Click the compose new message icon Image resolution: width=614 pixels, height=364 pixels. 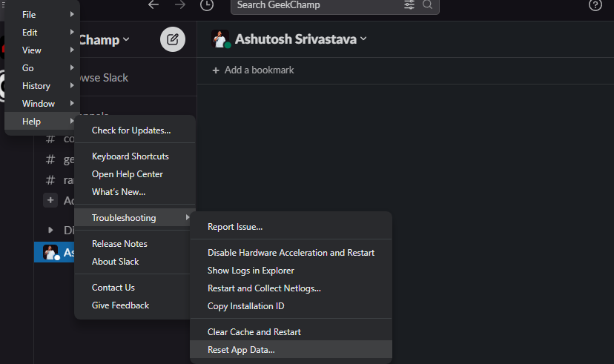pyautogui.click(x=173, y=39)
